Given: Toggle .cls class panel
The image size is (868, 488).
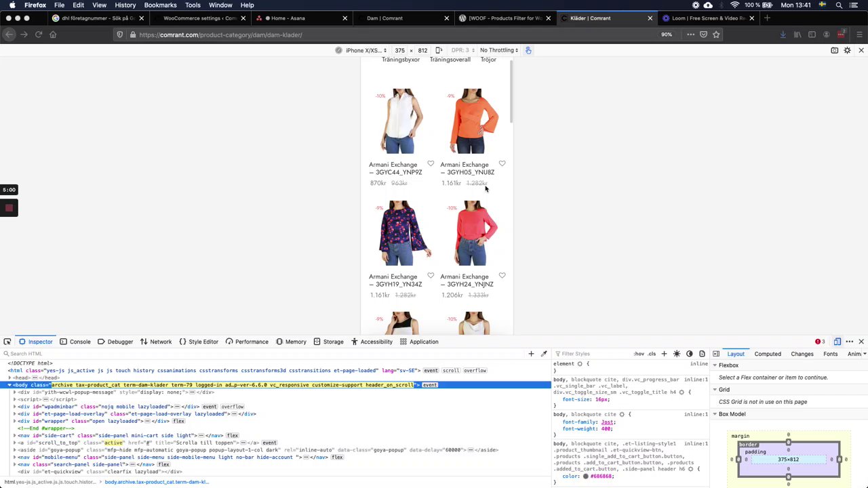Looking at the screenshot, I should click(652, 354).
